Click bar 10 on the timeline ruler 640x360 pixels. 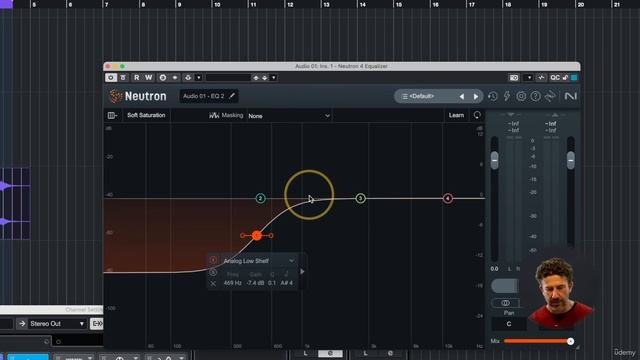coord(217,4)
